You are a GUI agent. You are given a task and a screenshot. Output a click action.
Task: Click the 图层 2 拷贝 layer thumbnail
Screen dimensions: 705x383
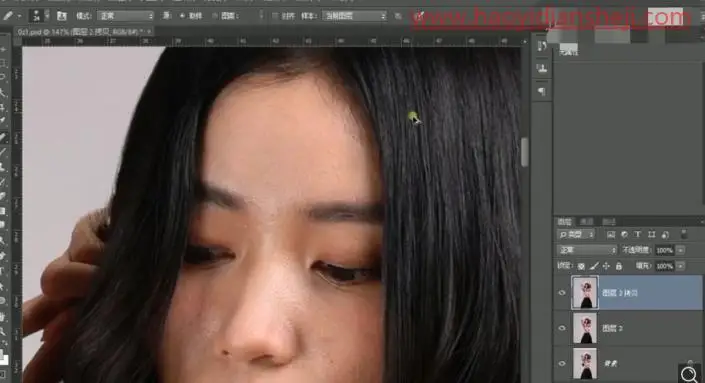[585, 293]
